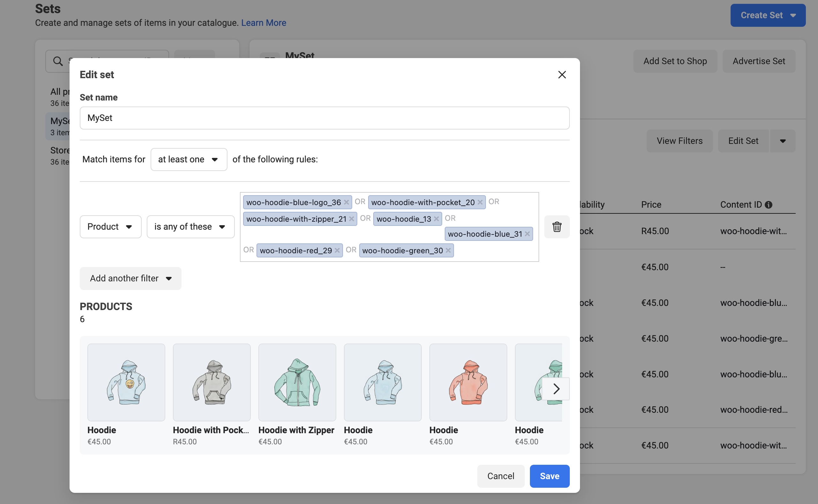Remove woo-hoodie-red_29 tag with its x
The image size is (818, 504).
(x=337, y=251)
